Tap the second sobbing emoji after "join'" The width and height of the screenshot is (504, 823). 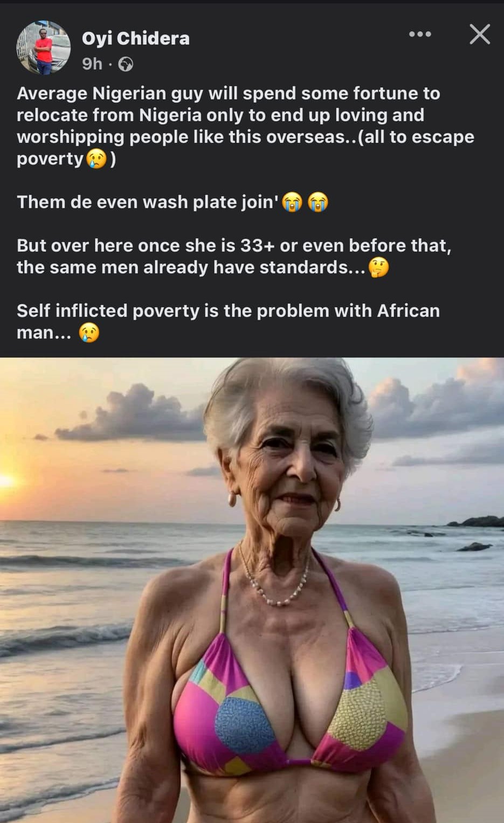tap(317, 202)
